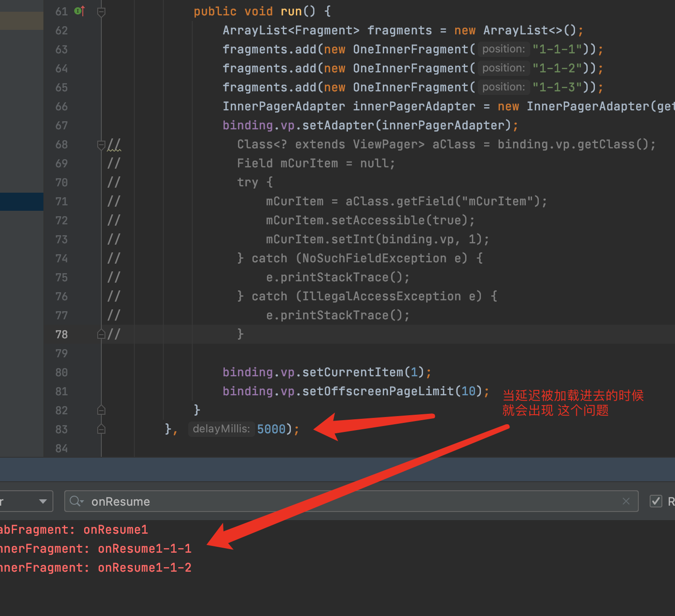The width and height of the screenshot is (675, 616).
Task: Click the commented mCurItem.setInt call on line 73
Action: click(x=377, y=239)
